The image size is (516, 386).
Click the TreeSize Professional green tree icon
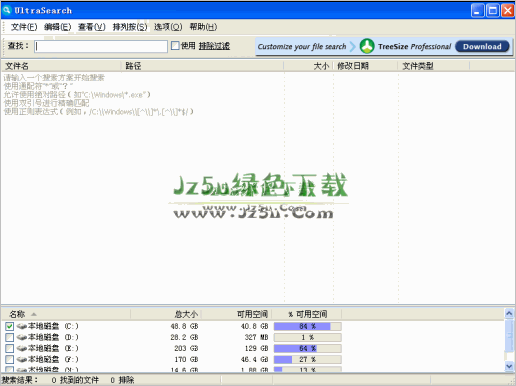(x=367, y=46)
